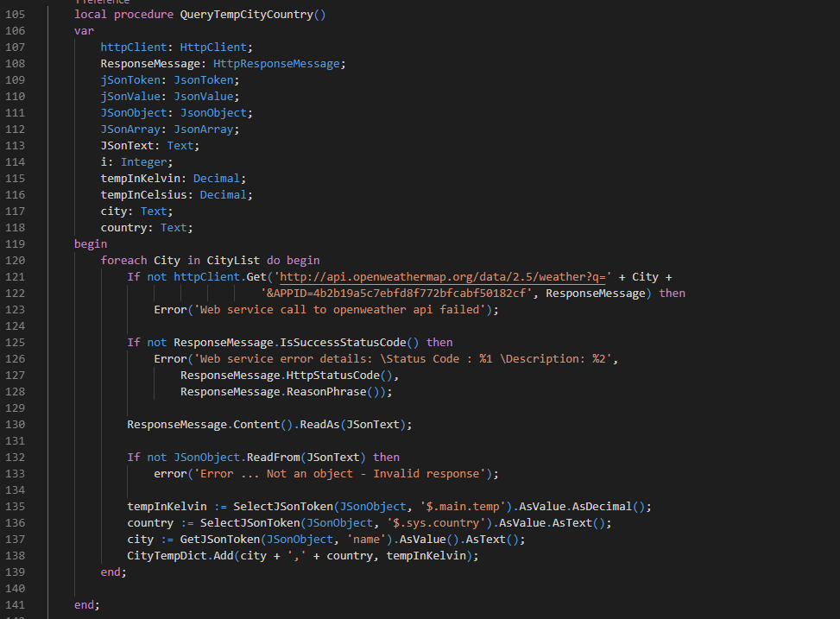Click the '$.main.temp' string
The width and height of the screenshot is (840, 619).
coord(463,507)
